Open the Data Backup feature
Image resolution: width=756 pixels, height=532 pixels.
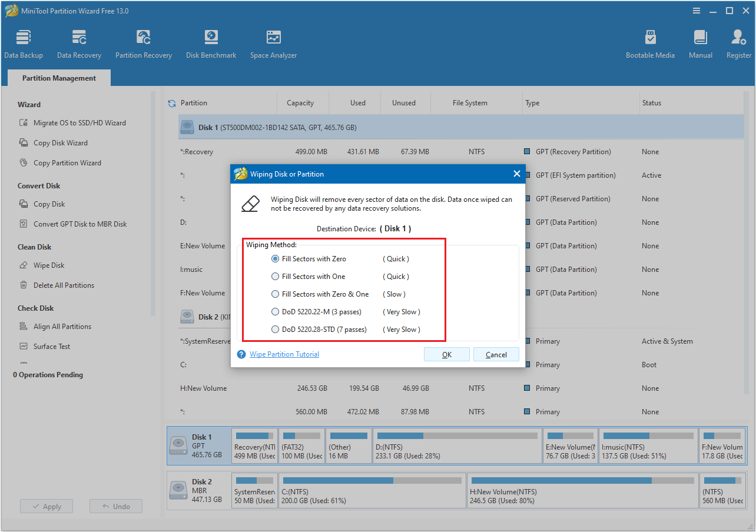24,43
